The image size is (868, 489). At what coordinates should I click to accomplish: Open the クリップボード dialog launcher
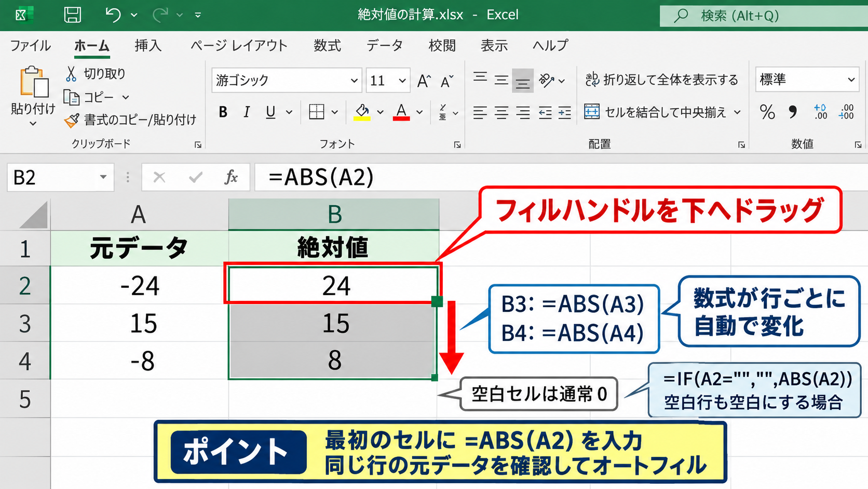[198, 145]
